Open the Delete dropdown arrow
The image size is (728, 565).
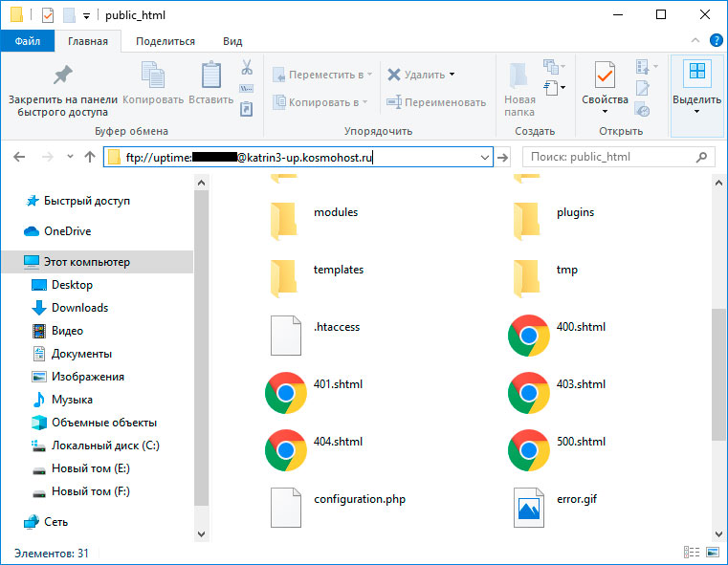[x=452, y=75]
